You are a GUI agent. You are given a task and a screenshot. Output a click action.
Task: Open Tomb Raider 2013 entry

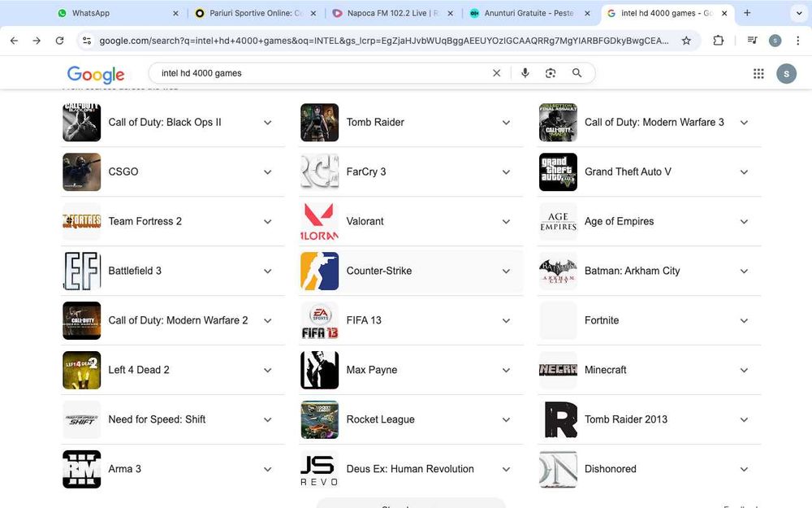650,419
